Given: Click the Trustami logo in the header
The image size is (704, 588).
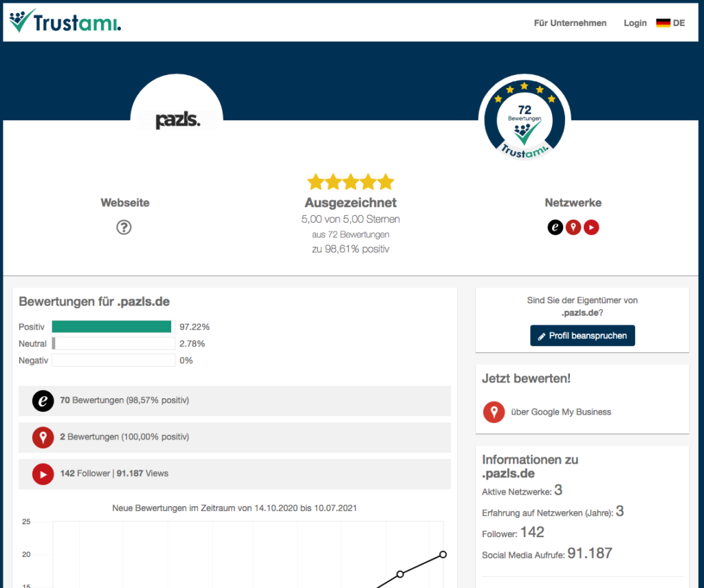Looking at the screenshot, I should tap(65, 21).
